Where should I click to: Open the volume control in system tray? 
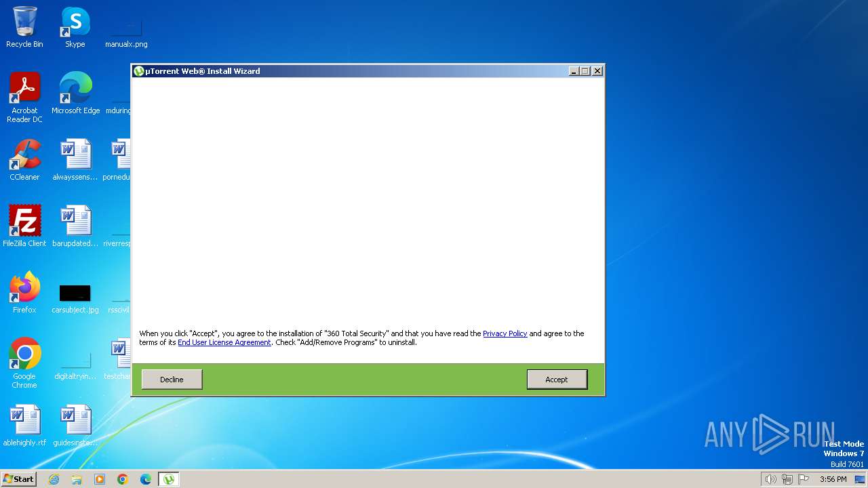[770, 479]
